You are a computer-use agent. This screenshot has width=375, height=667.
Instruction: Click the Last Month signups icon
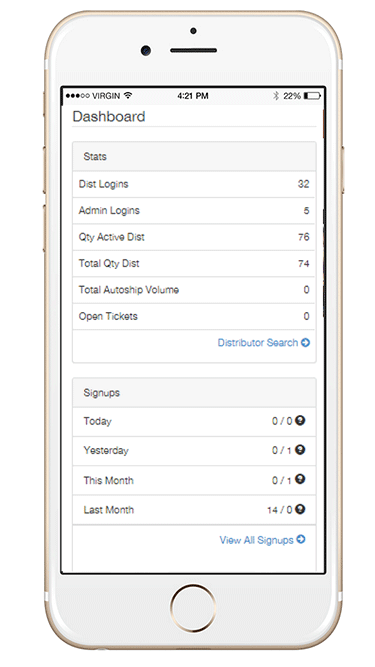(x=300, y=509)
